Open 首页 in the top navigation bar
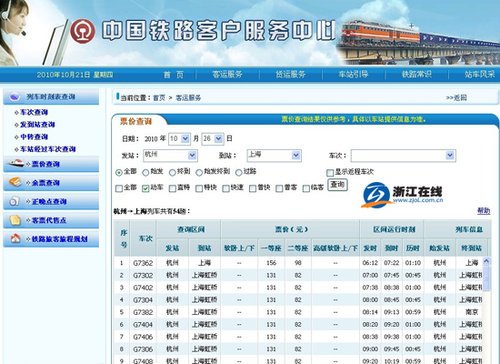Screen dimensions: 500x364 point(174,75)
